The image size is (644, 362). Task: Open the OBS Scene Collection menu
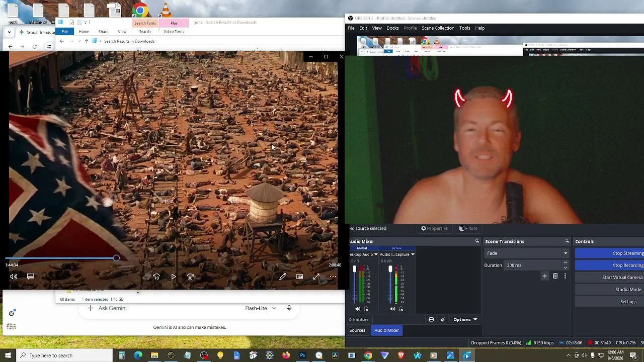438,28
